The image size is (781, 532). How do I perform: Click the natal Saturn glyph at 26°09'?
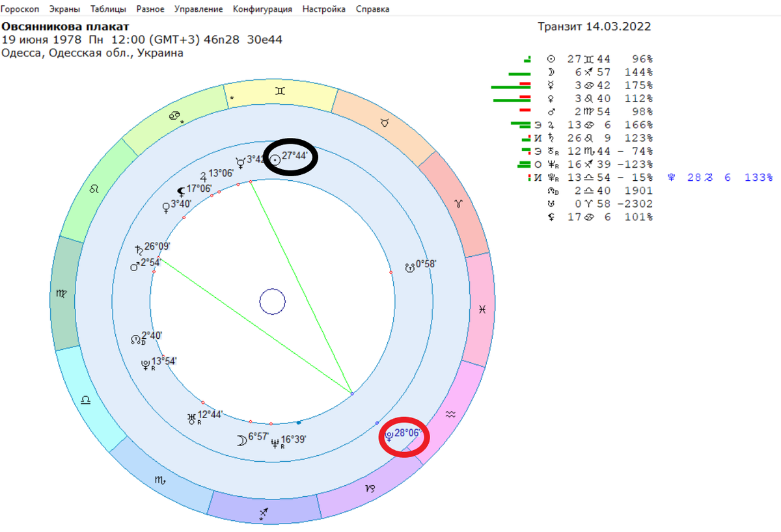pos(139,249)
